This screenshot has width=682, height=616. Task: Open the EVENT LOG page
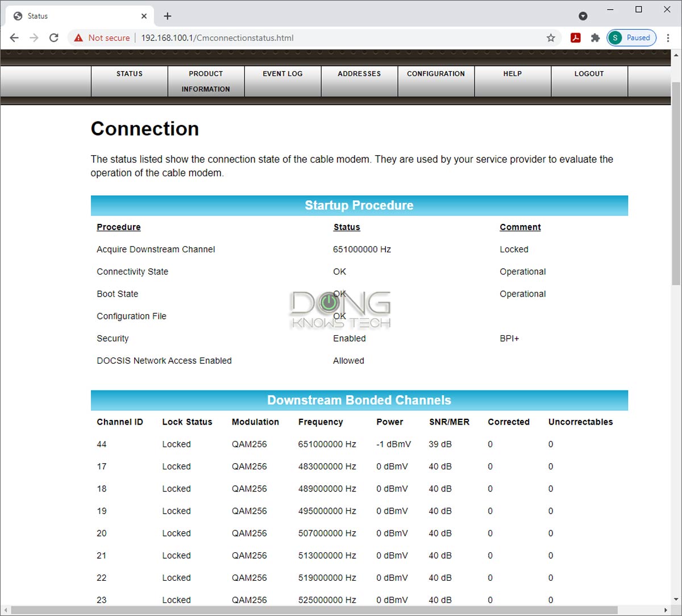tap(282, 74)
